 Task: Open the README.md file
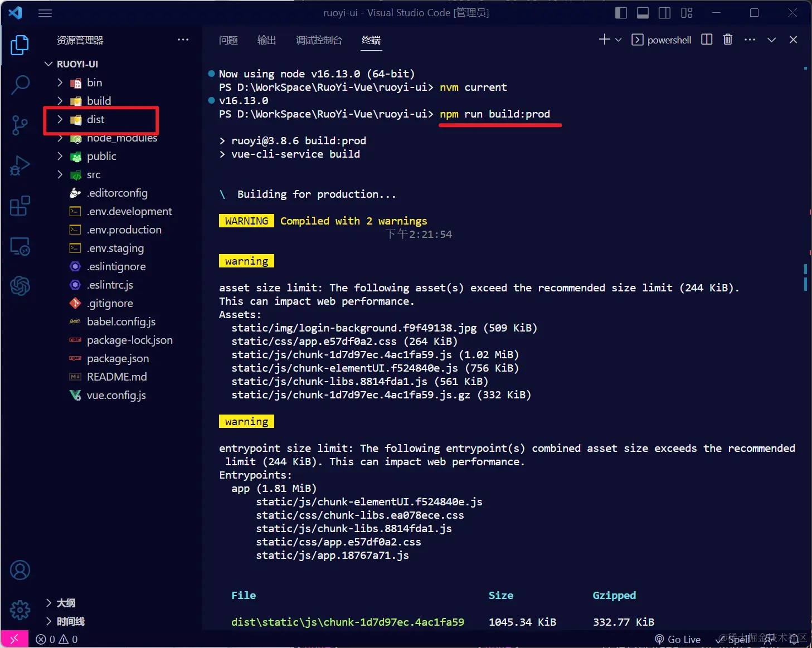click(117, 377)
